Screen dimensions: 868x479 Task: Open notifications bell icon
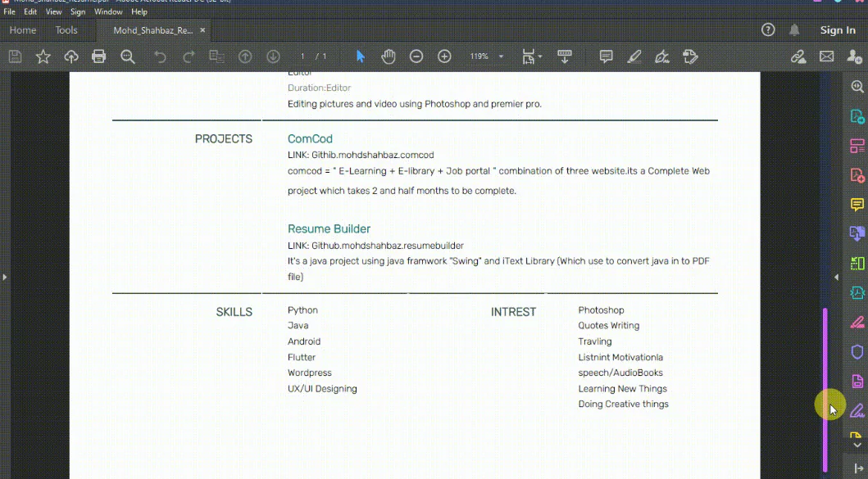794,29
